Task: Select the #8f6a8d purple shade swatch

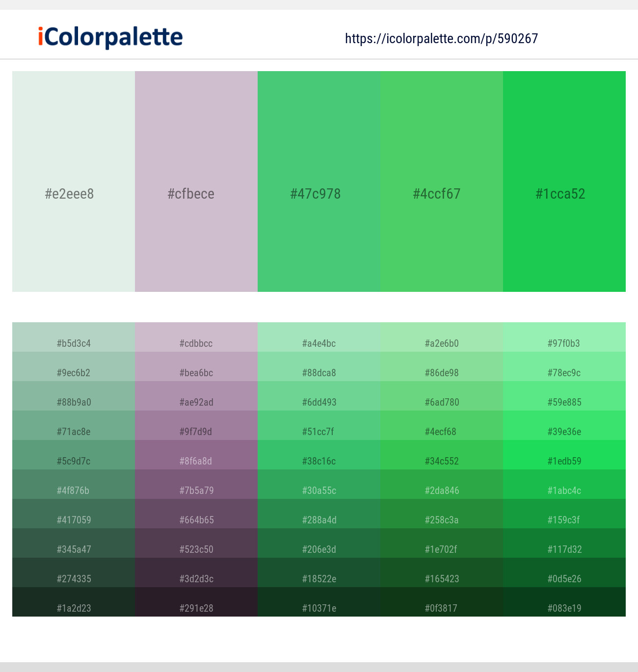Action: tap(196, 455)
